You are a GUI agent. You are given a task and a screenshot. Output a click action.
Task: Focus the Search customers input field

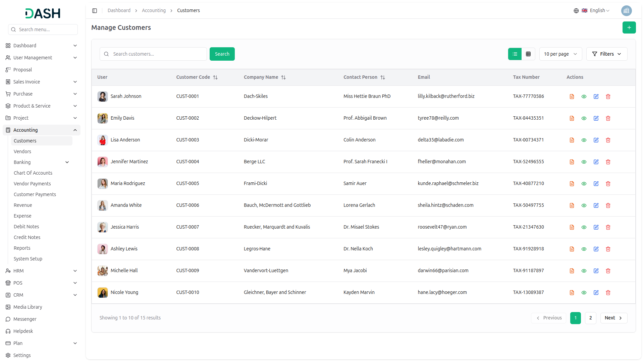coord(158,54)
